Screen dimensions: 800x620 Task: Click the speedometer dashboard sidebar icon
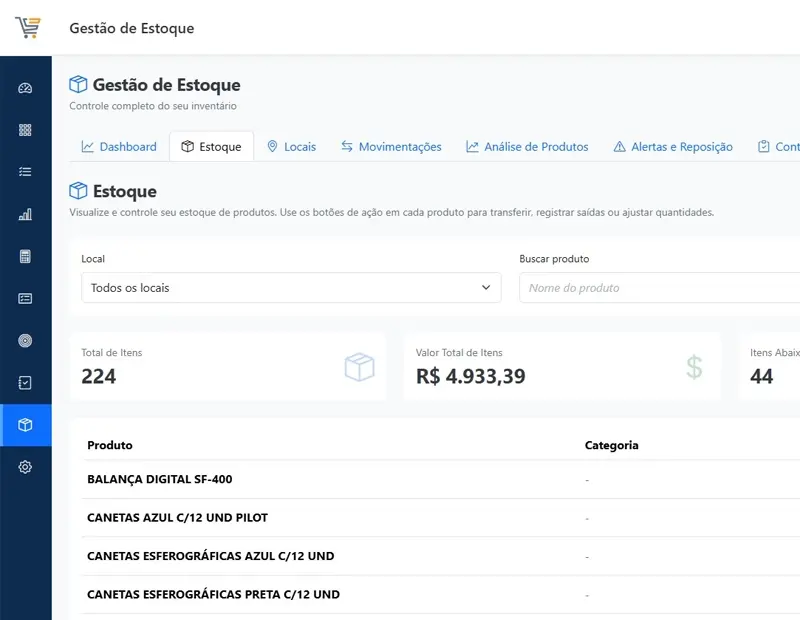click(x=25, y=88)
